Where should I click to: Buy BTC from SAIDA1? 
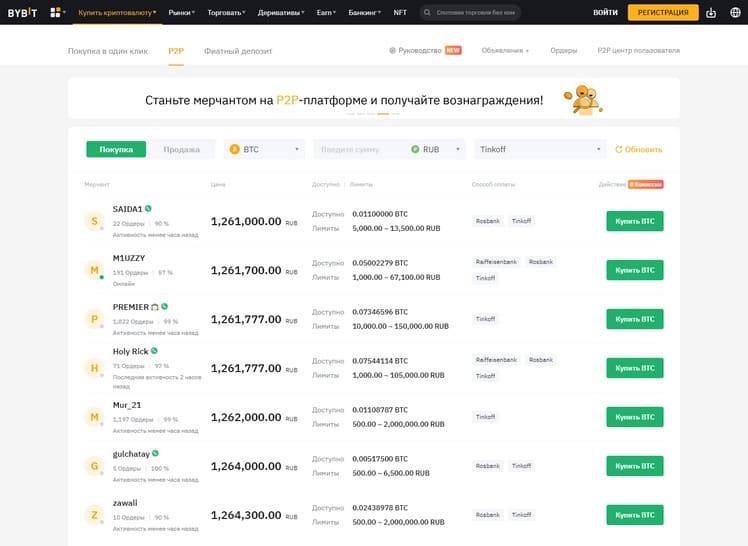pyautogui.click(x=634, y=221)
